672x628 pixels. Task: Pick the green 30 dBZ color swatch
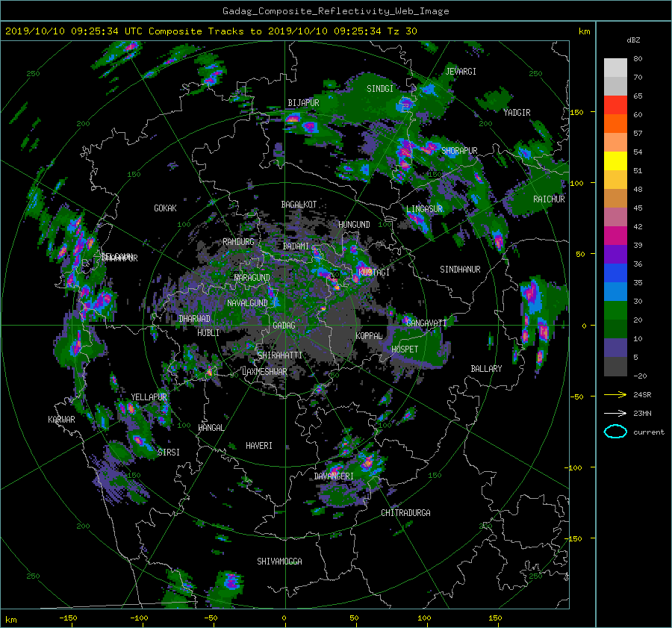tap(615, 310)
